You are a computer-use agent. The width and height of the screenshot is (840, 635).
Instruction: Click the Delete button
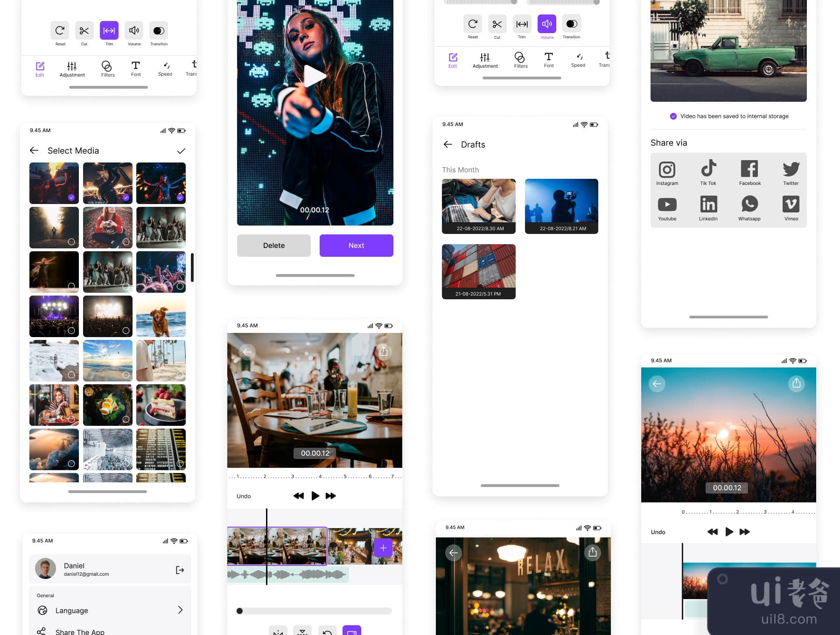click(273, 246)
